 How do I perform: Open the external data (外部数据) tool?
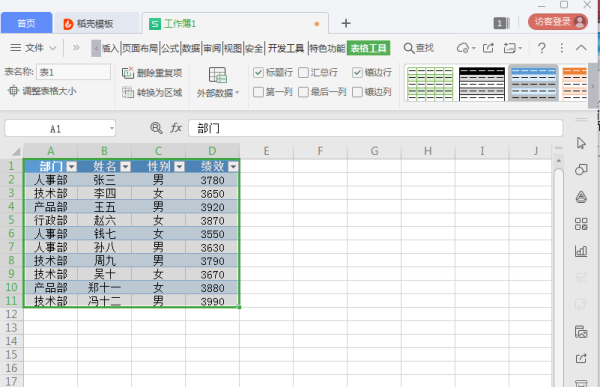point(218,82)
